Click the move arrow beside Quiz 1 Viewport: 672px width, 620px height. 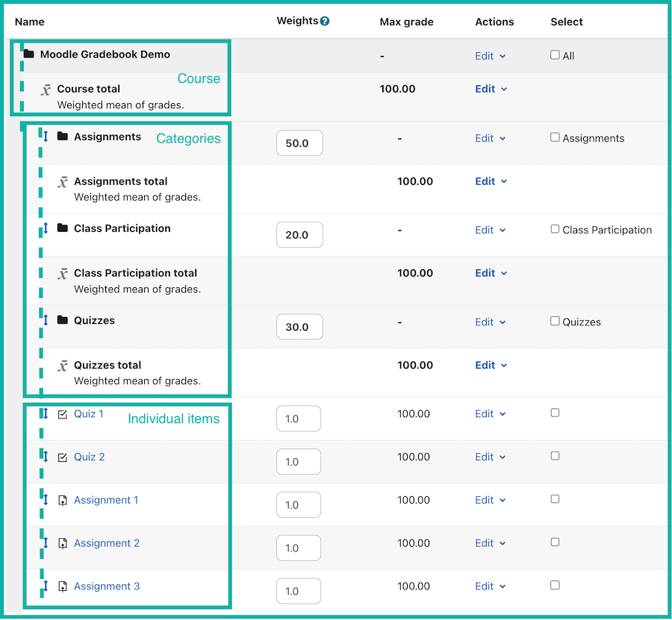tap(46, 413)
